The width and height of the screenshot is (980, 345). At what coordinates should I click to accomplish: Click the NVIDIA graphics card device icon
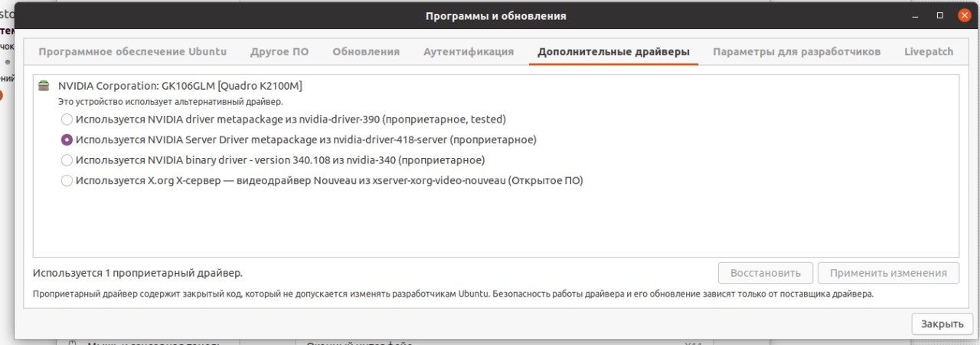(44, 87)
